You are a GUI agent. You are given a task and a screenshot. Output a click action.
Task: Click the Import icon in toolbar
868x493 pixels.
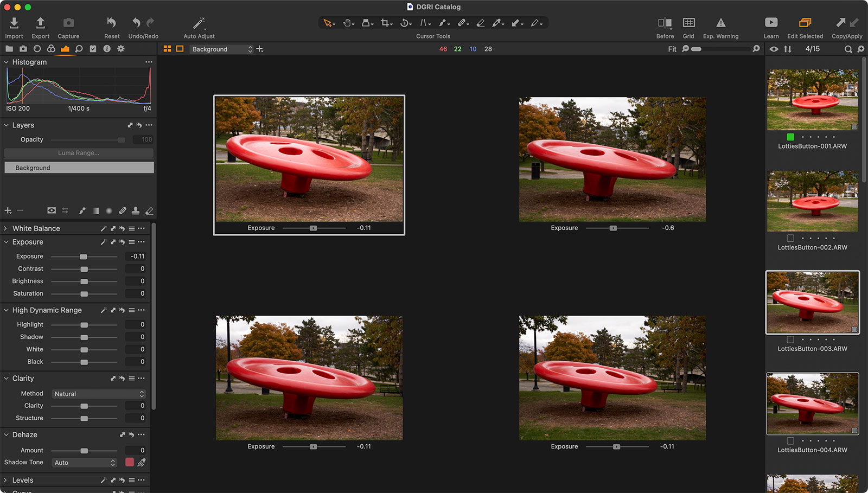pyautogui.click(x=14, y=23)
